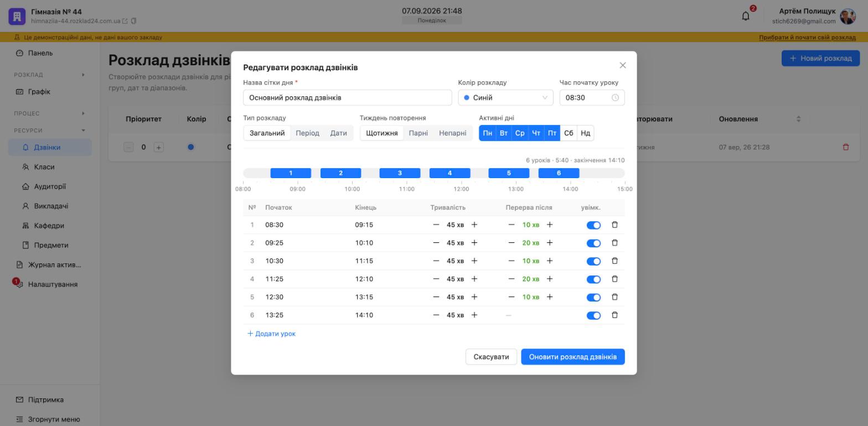Screen dimensions: 868x426
Task: Toggle Нд active day on
Action: 586,133
